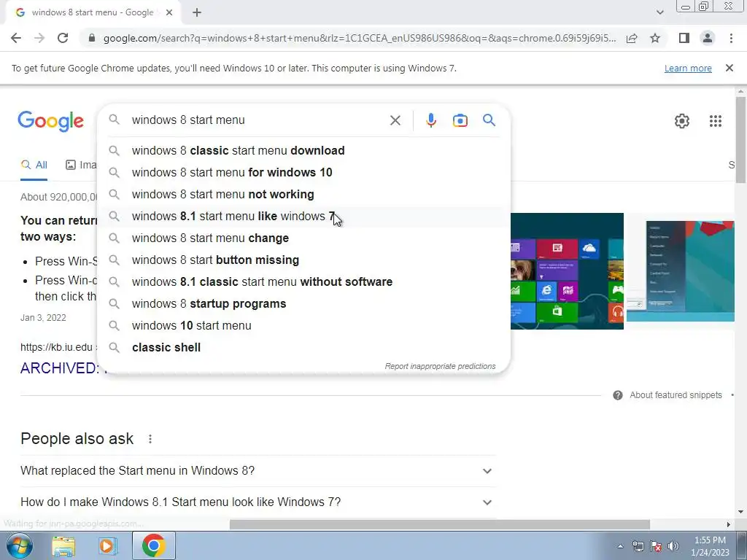Toggle the Chrome side panel icon

[x=684, y=38]
